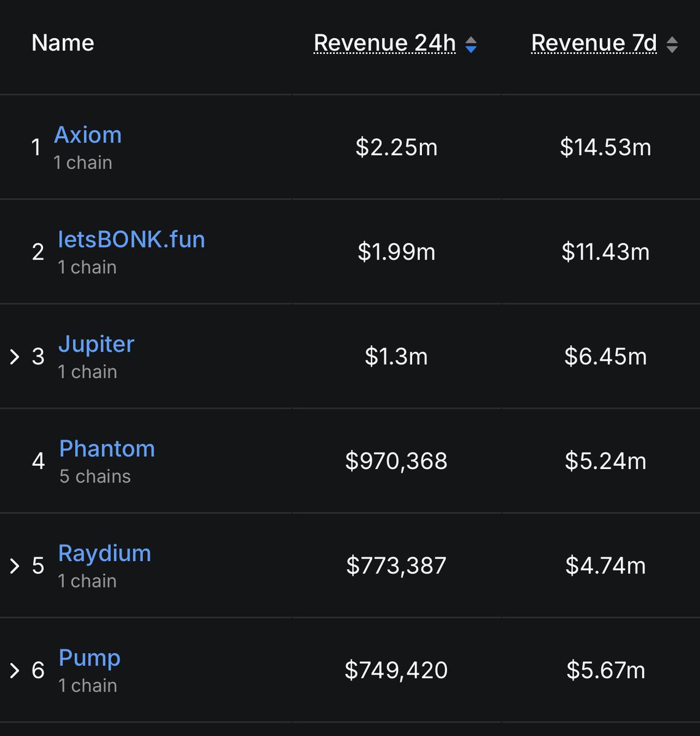Expand the Pump row chevron

pyautogui.click(x=15, y=670)
